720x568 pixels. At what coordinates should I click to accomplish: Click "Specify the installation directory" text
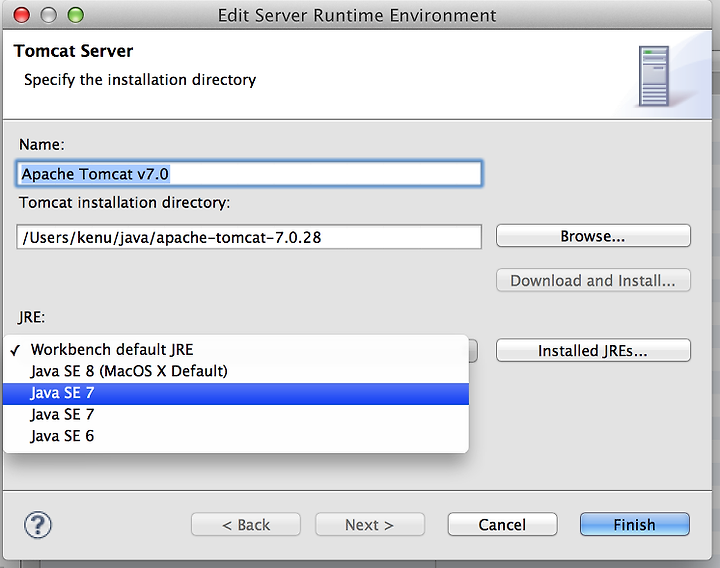[x=140, y=79]
